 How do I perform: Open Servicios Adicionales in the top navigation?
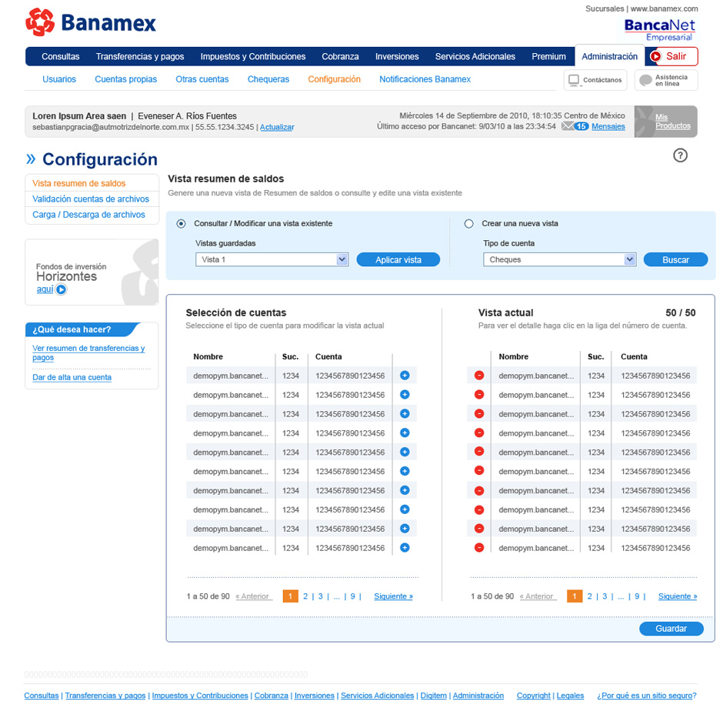[x=475, y=57]
